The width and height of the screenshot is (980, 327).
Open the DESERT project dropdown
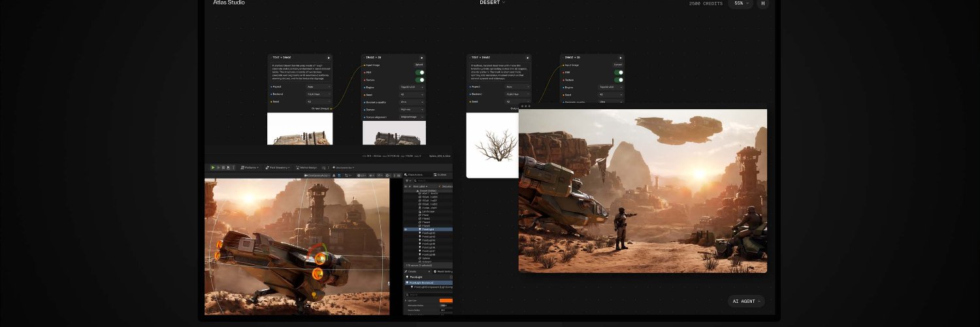click(x=493, y=3)
